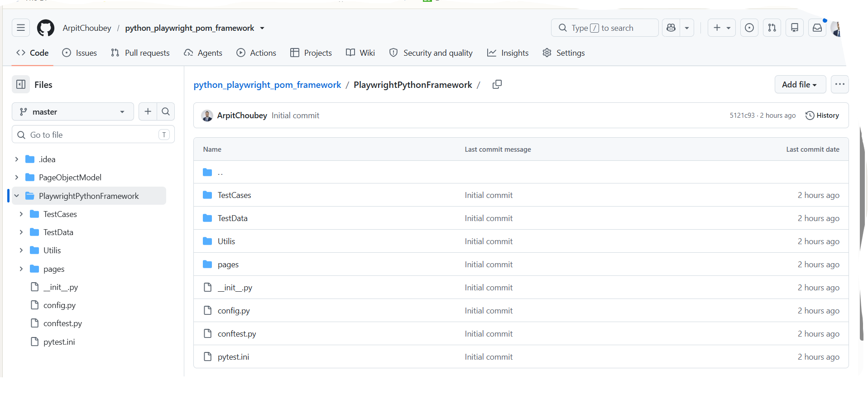Select pytest.ini in the file tree

(59, 342)
